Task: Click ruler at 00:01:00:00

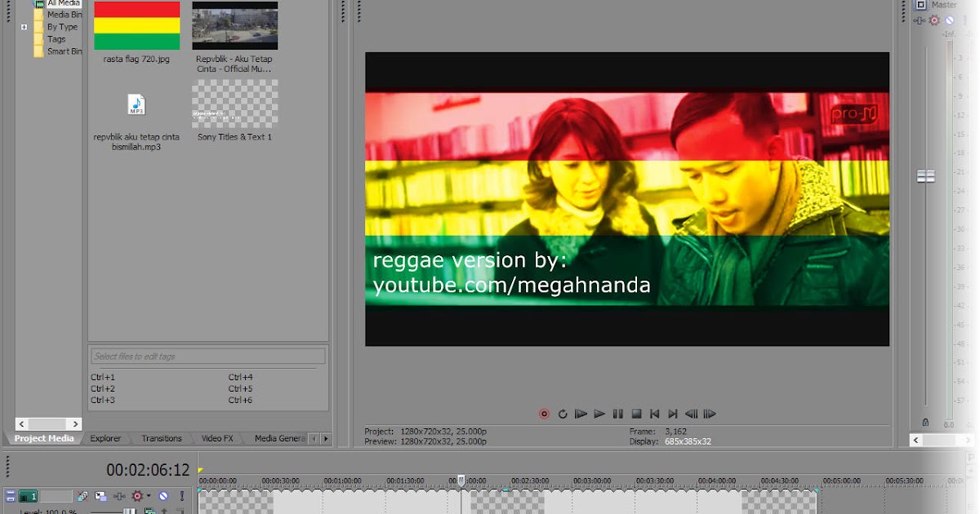Action: pos(342,481)
